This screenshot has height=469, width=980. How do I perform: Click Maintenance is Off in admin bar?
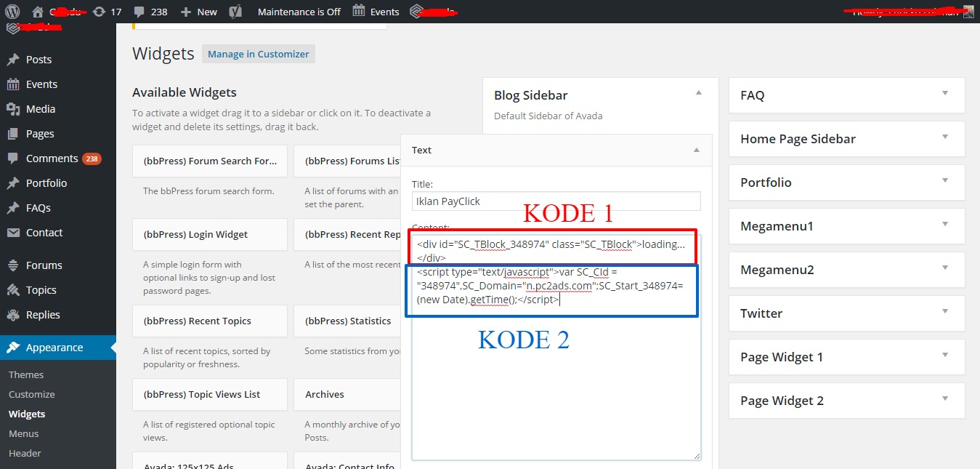click(299, 12)
